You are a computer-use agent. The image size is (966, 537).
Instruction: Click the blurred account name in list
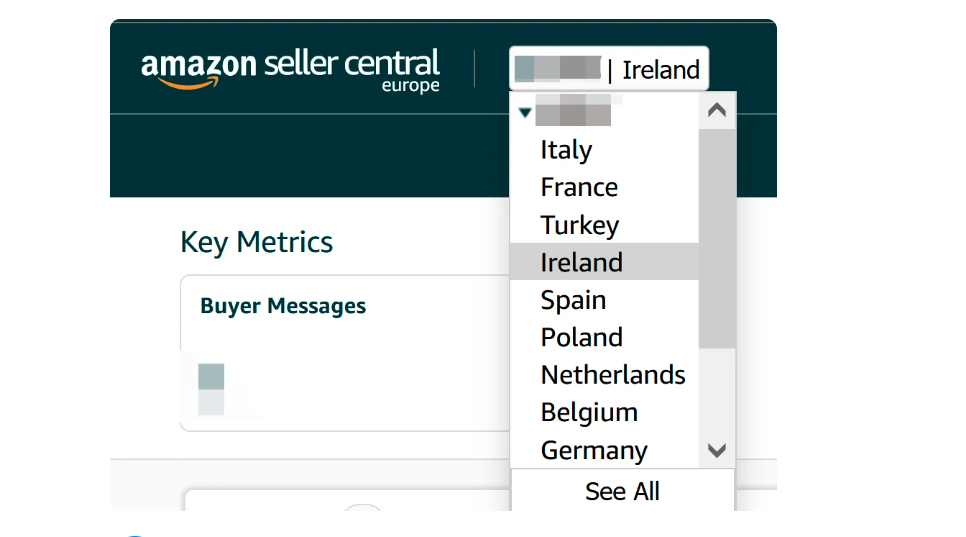(573, 110)
